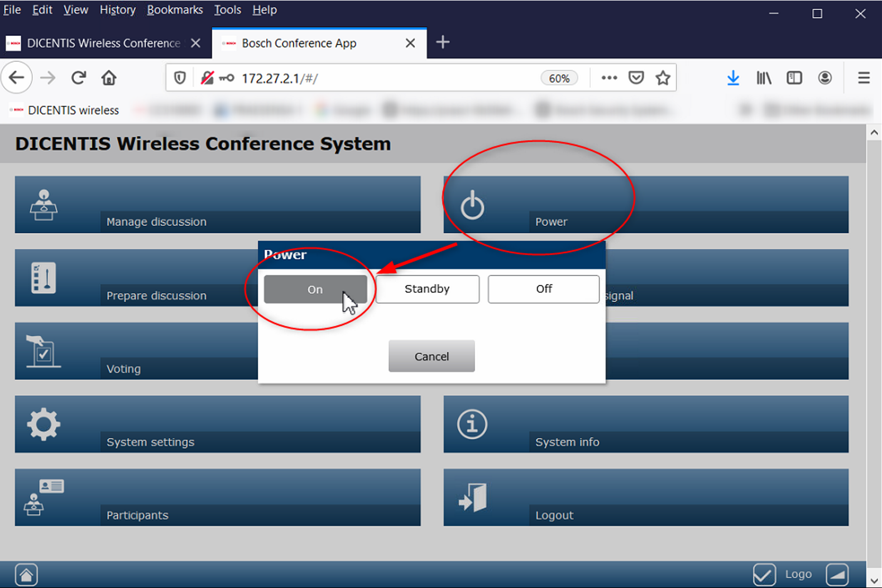Open the Participants icon tile
Image resolution: width=882 pixels, height=588 pixels.
click(44, 498)
